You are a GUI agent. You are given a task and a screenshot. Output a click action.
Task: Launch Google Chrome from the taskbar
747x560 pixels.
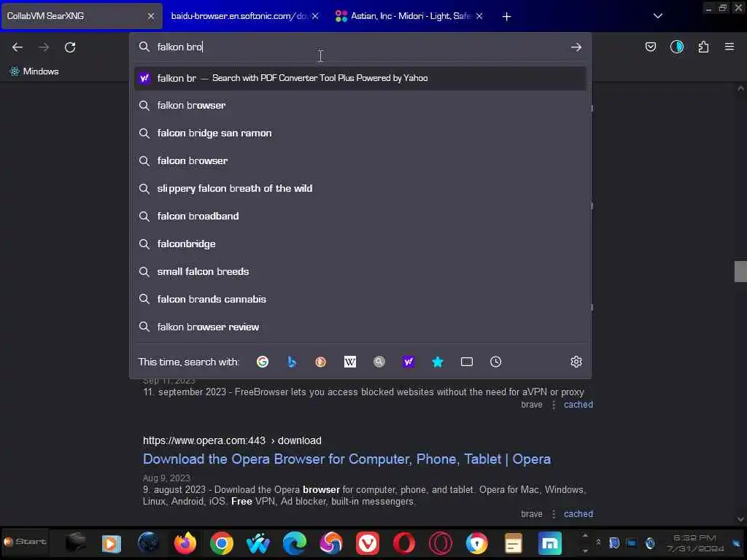[x=222, y=542]
